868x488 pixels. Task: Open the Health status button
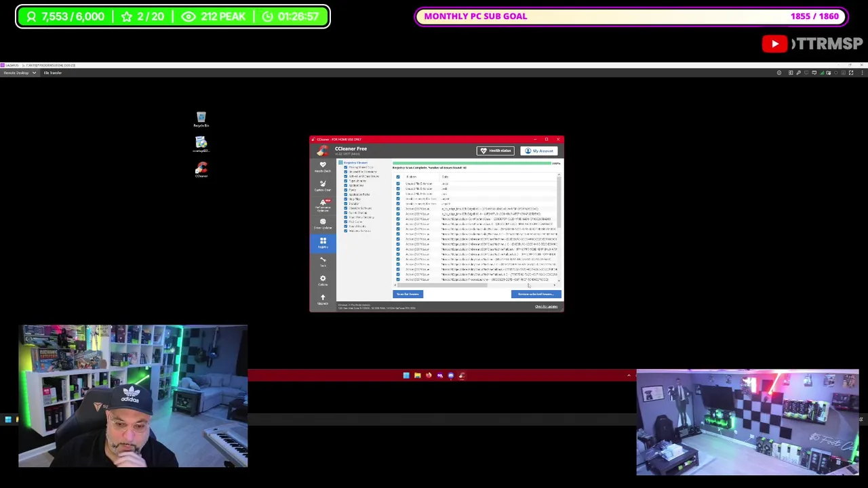click(496, 150)
